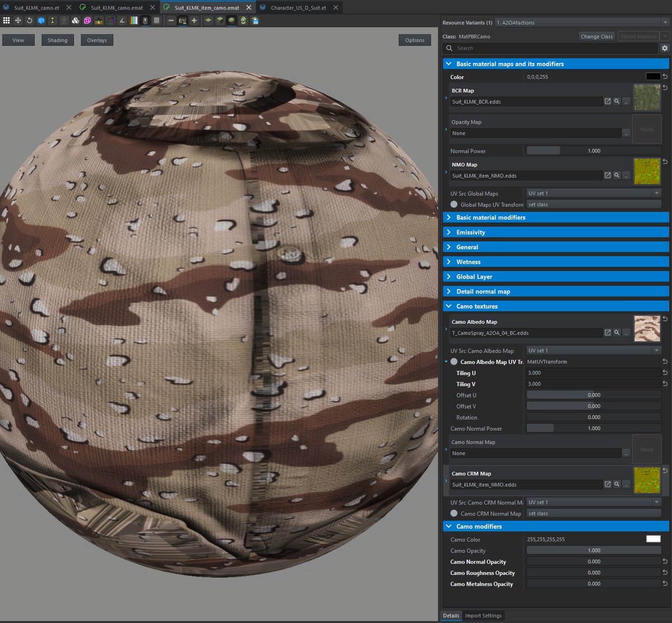Click the settings gear beside Search
The image size is (672, 623).
click(x=665, y=48)
